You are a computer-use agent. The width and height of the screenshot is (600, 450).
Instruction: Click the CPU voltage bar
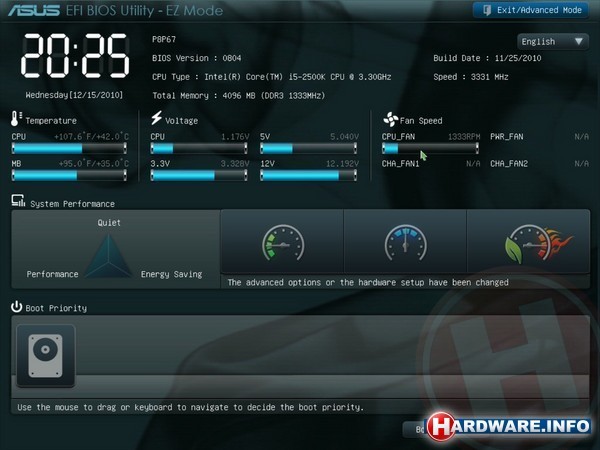click(199, 148)
